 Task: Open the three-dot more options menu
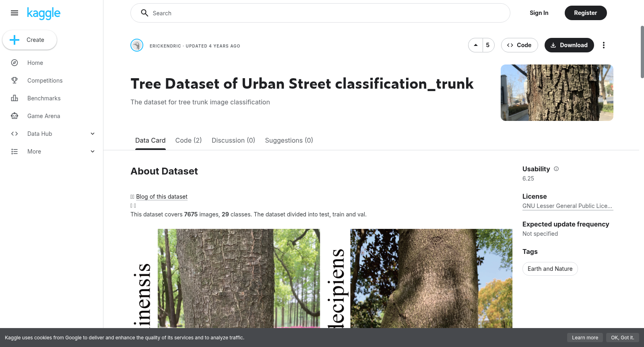pos(603,45)
